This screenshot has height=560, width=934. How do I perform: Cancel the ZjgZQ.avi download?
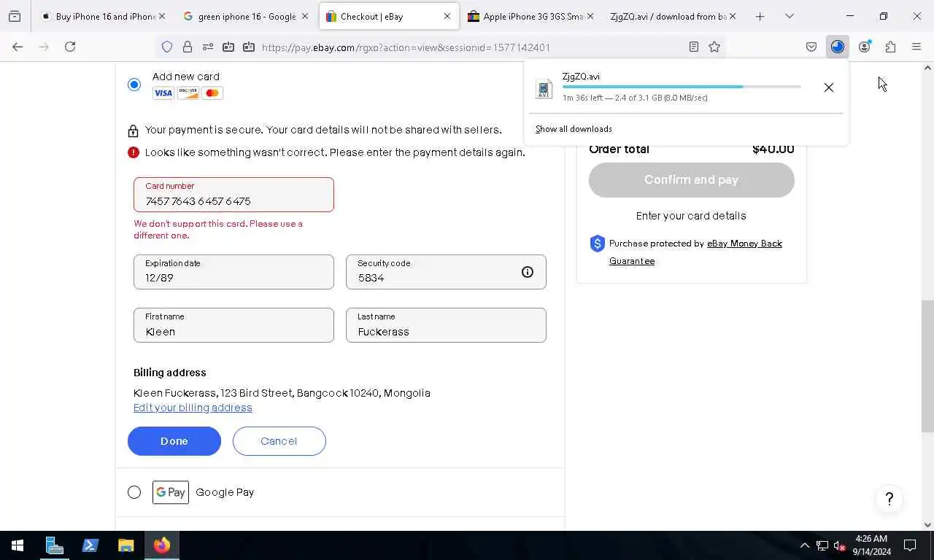coord(828,87)
